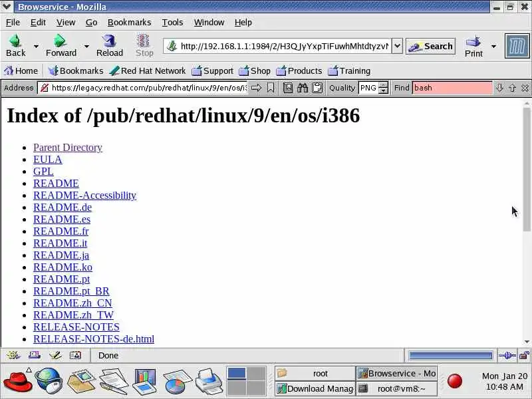The width and height of the screenshot is (532, 399).
Task: Expand Print options dropdown arrow
Action: pyautogui.click(x=493, y=46)
